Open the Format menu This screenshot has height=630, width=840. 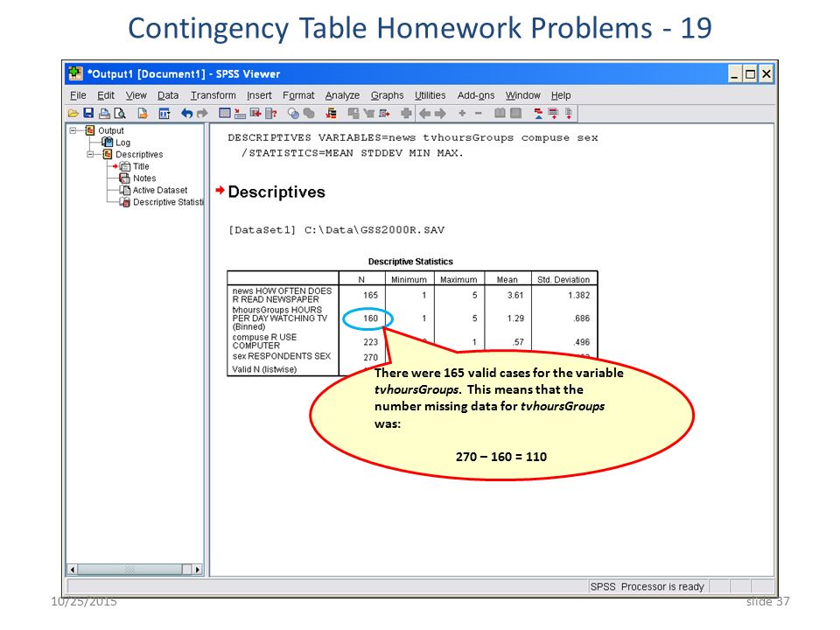pyautogui.click(x=298, y=95)
